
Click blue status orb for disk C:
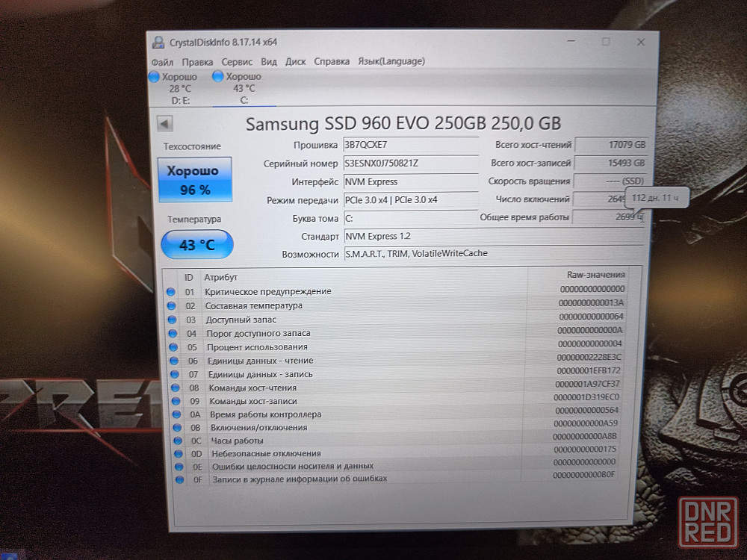click(x=218, y=76)
